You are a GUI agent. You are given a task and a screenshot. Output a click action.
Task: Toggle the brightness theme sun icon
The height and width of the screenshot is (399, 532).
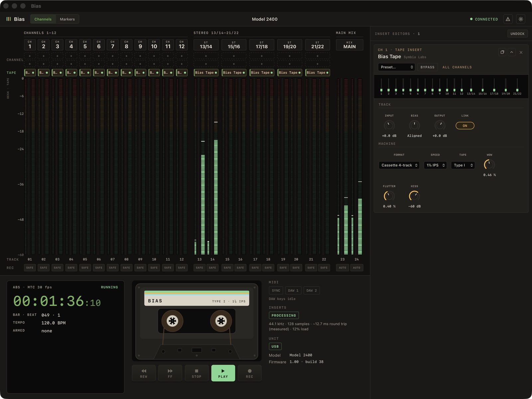coord(521,19)
